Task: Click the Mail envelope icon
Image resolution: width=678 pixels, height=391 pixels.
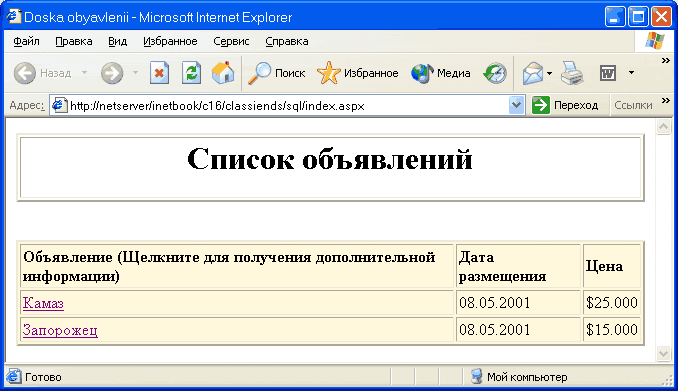Action: coord(532,73)
